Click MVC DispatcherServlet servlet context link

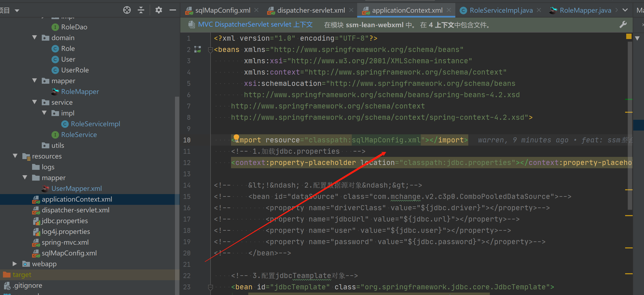255,25
